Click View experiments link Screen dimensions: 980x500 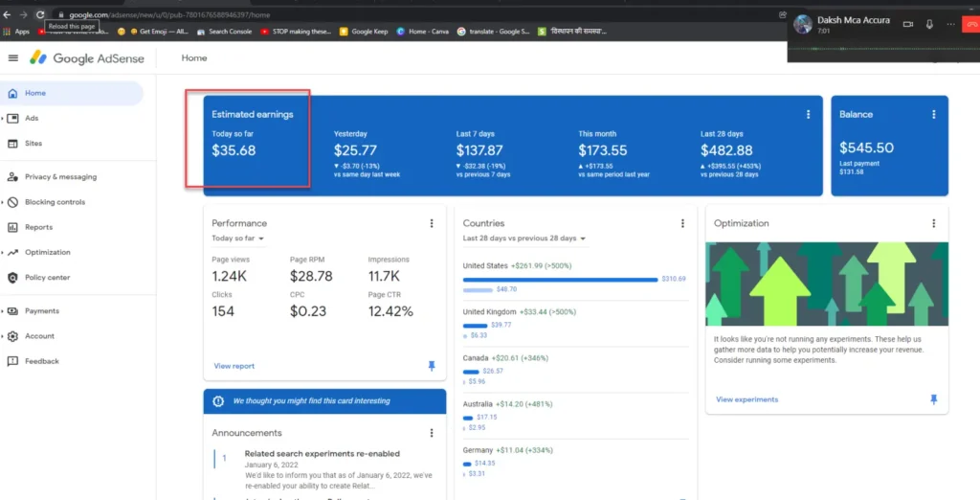746,399
